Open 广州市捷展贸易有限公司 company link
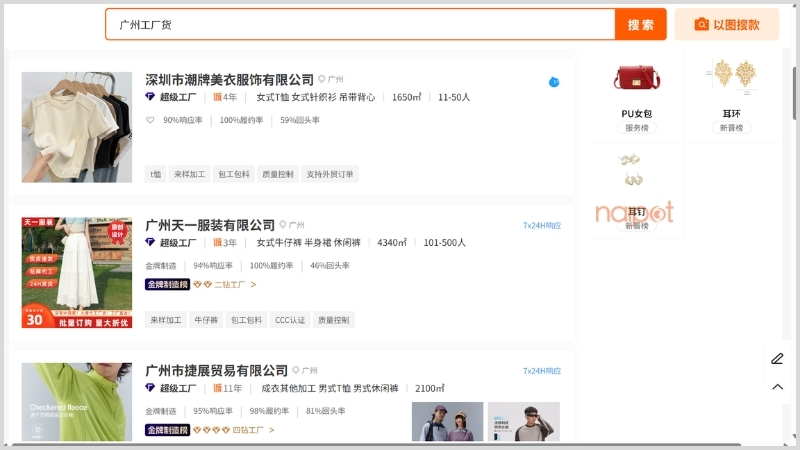 click(216, 371)
